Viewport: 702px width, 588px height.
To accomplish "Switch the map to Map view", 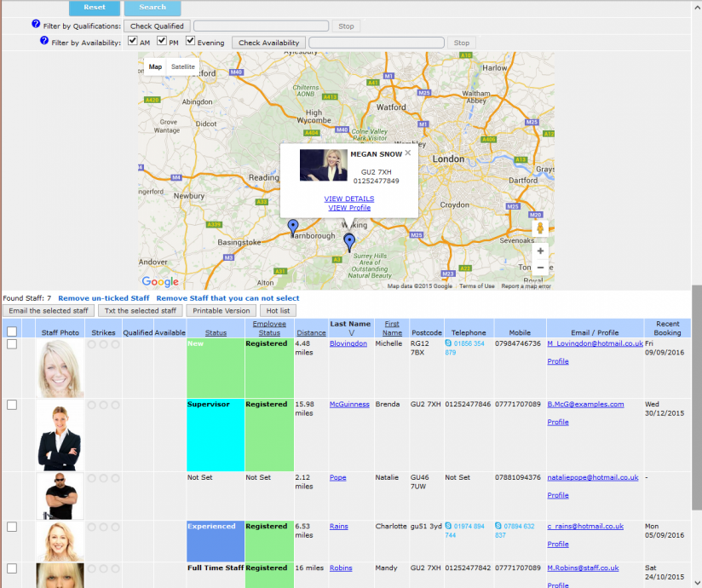I will pyautogui.click(x=155, y=66).
